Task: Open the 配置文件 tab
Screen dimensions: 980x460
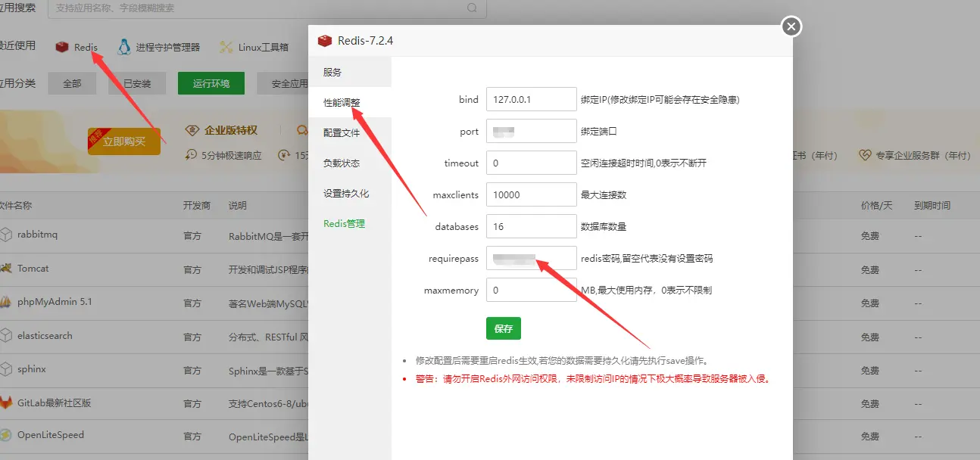Action: click(x=342, y=132)
